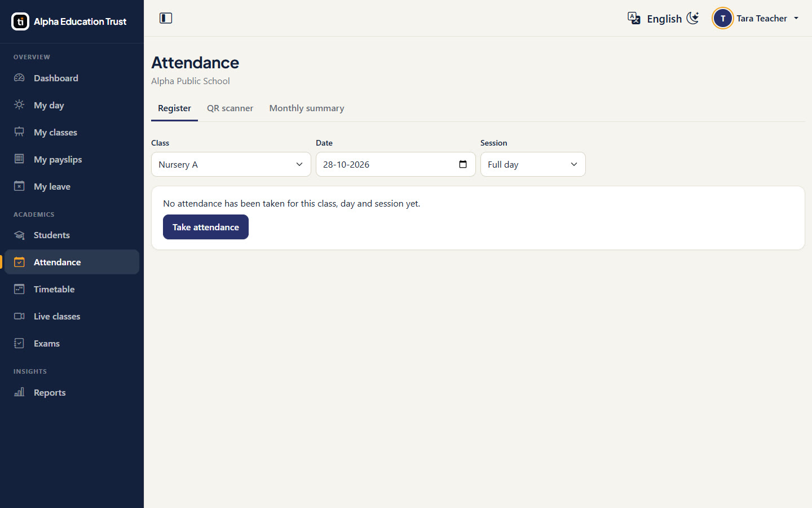This screenshot has width=812, height=508.
Task: Click the date field showing 28-10-2026
Action: 396,164
